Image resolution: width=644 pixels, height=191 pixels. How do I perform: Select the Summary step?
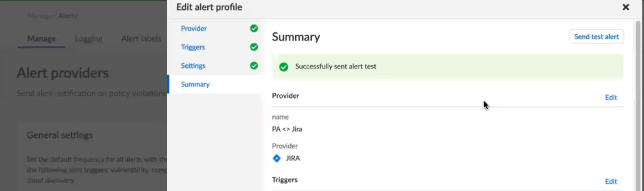[195, 84]
